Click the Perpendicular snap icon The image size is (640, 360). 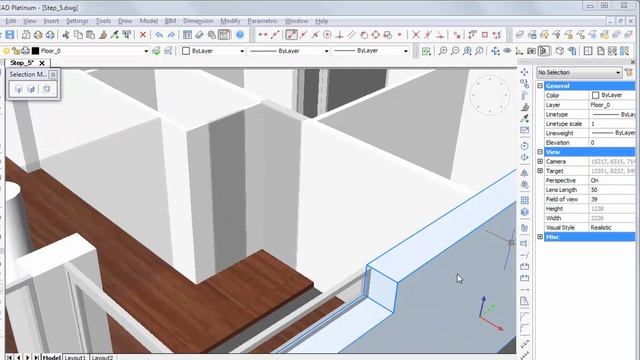coord(339,35)
